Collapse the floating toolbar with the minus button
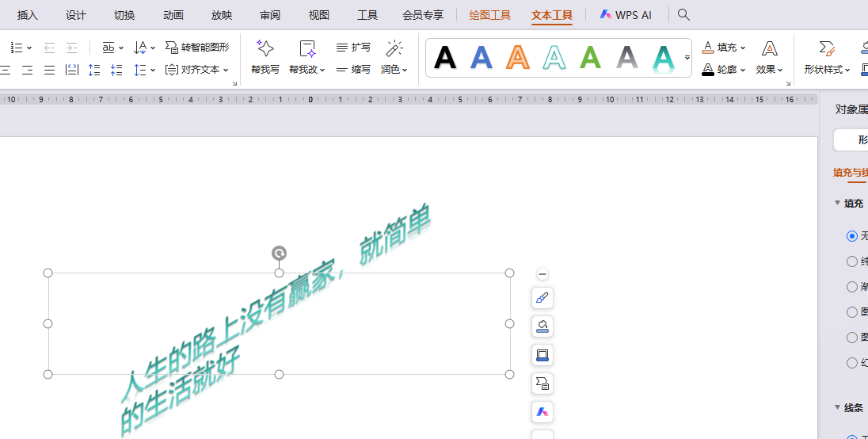 coord(542,274)
